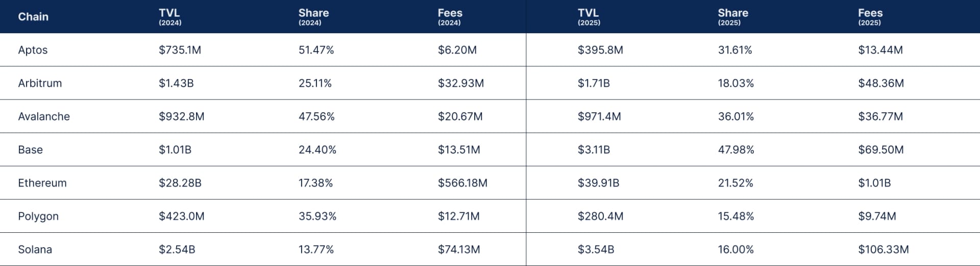Select the Ethereum row label
The image size is (980, 266).
coord(42,183)
